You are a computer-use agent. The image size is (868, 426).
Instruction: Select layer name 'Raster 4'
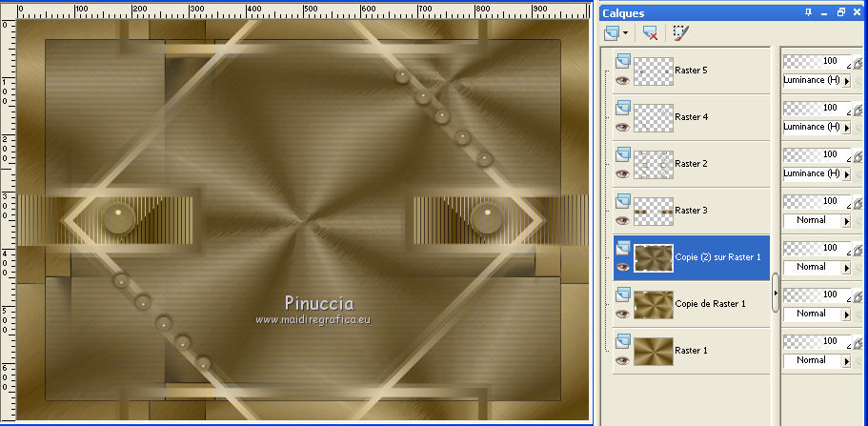(691, 117)
